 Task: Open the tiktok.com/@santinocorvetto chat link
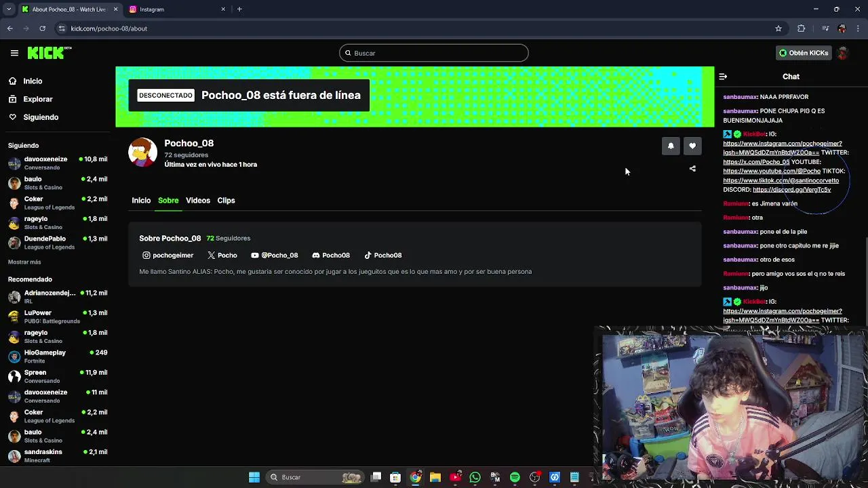781,181
